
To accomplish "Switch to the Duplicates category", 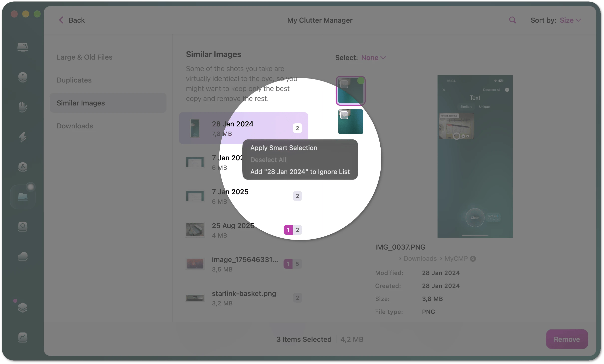I will click(74, 80).
